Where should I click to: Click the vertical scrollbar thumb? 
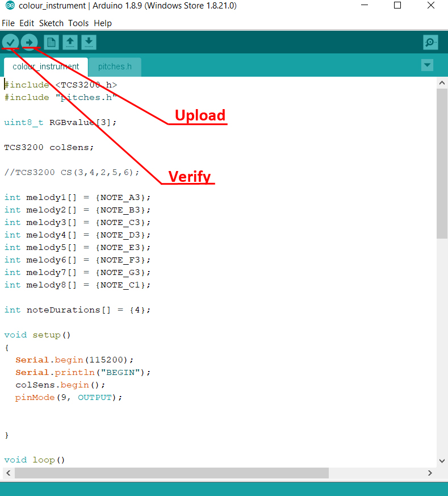(x=442, y=164)
